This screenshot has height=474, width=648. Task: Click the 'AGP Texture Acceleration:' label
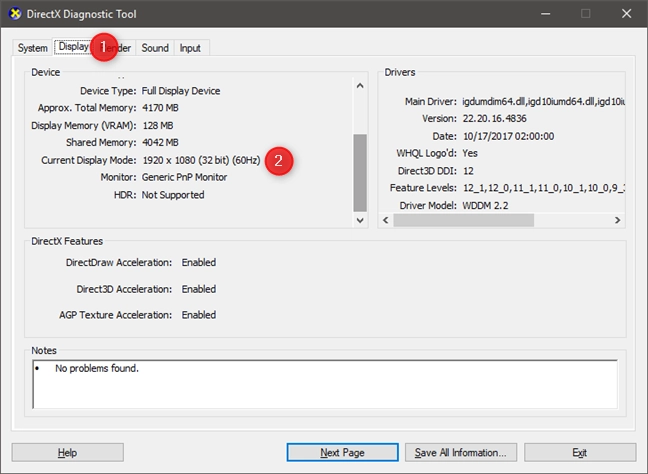point(115,315)
